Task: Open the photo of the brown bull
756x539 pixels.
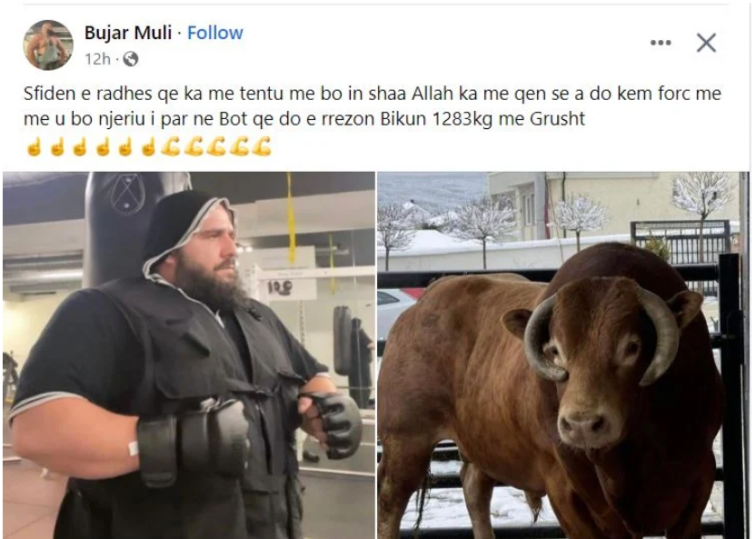Action: (563, 355)
